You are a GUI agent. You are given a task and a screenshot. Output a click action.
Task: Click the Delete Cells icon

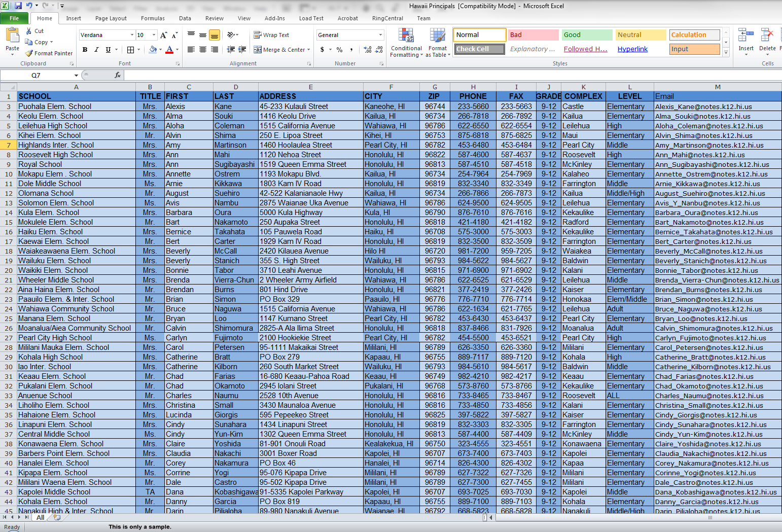[x=767, y=36]
